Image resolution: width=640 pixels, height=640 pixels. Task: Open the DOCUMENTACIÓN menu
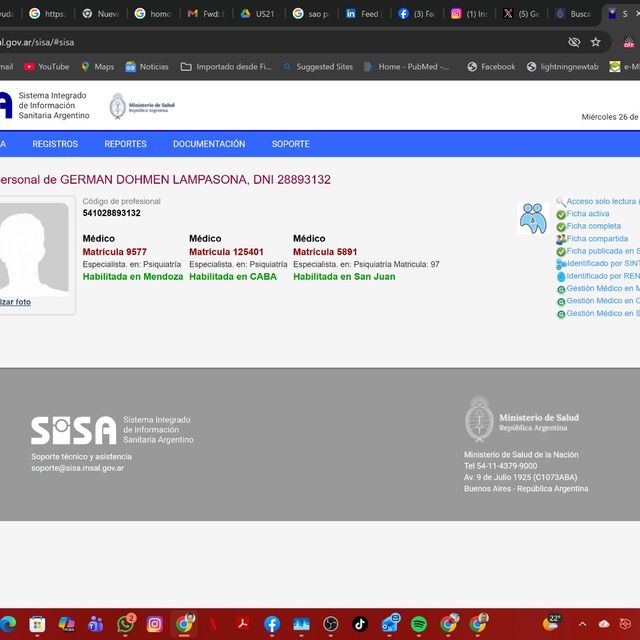pyautogui.click(x=209, y=144)
